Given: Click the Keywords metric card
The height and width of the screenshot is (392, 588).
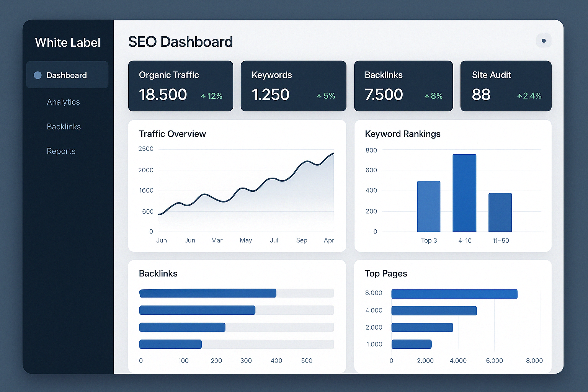Looking at the screenshot, I should [293, 86].
